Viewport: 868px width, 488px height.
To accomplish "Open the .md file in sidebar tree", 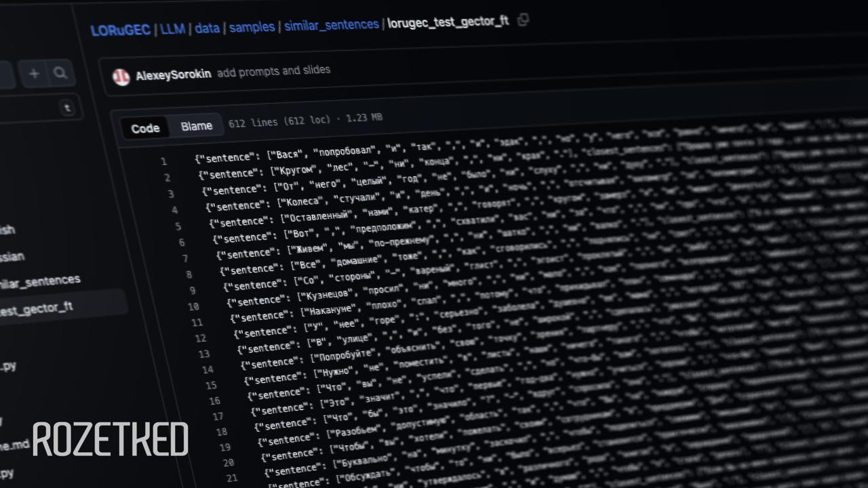I will [x=14, y=445].
